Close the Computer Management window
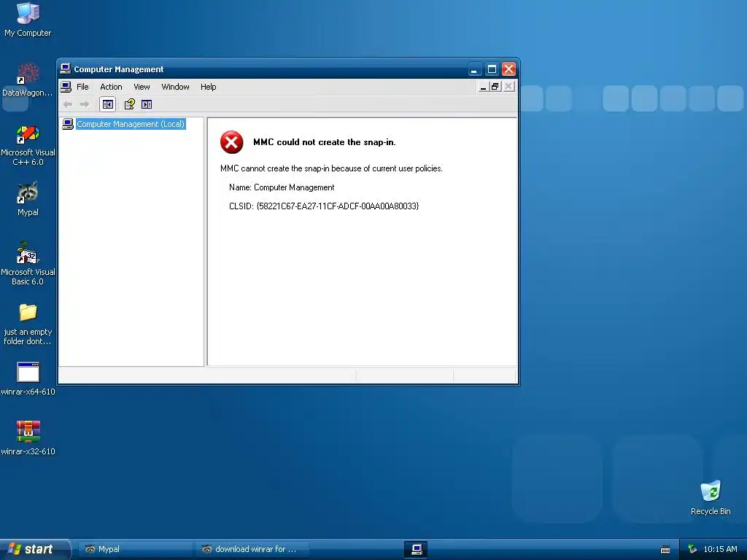Viewport: 747px width, 560px height. 508,69
